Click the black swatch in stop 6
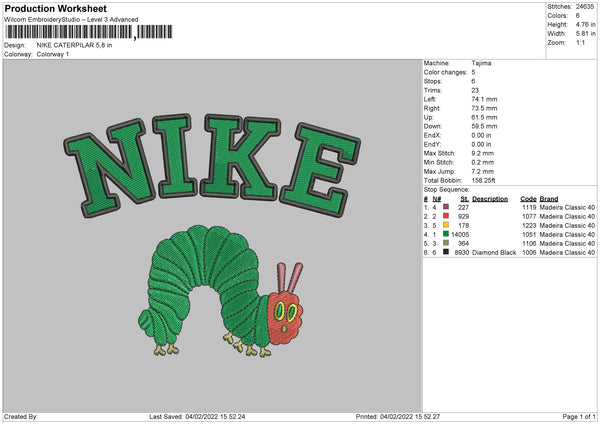The height and width of the screenshot is (424, 600). point(446,252)
